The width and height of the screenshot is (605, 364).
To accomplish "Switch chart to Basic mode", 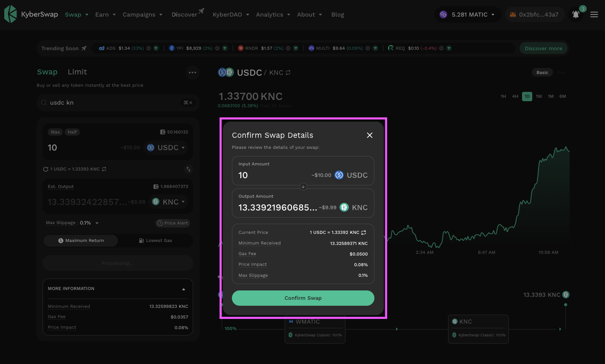I will tap(542, 73).
